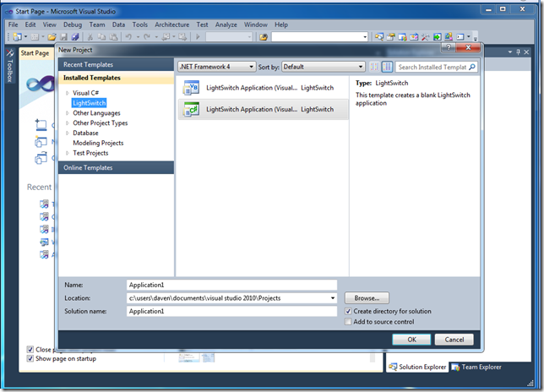Click the Add New Item toolbar icon
544x392 pixels.
pyautogui.click(x=35, y=37)
